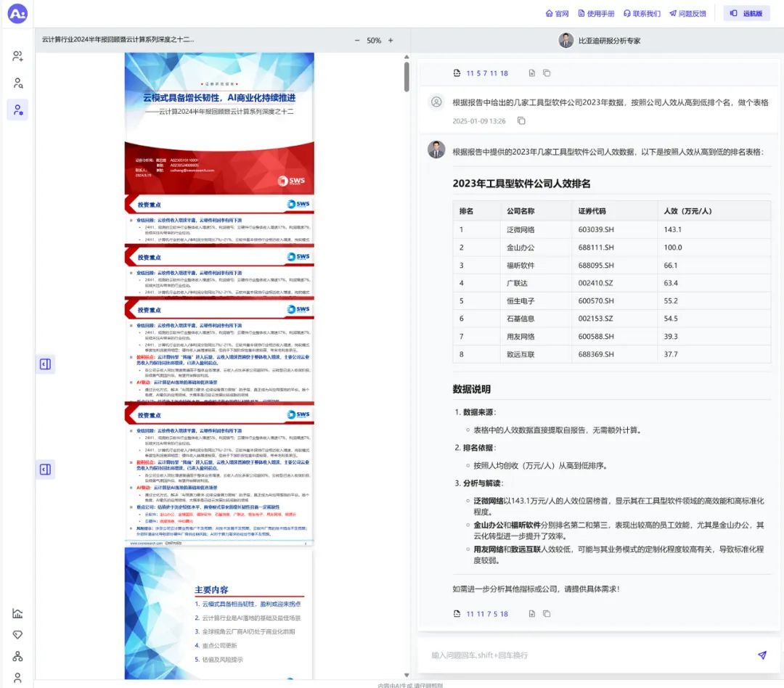Open the 联系我们 contact link
Viewport: 784px width, 688px height.
642,14
